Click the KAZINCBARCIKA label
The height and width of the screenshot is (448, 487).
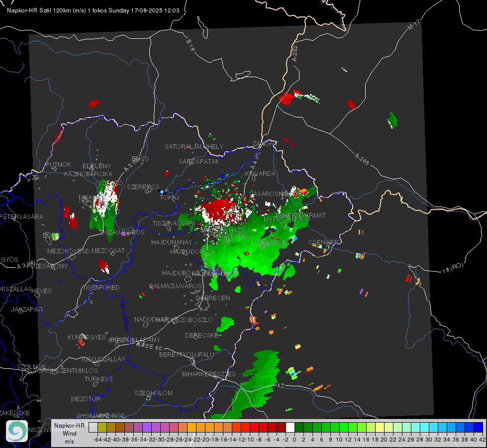coord(88,174)
